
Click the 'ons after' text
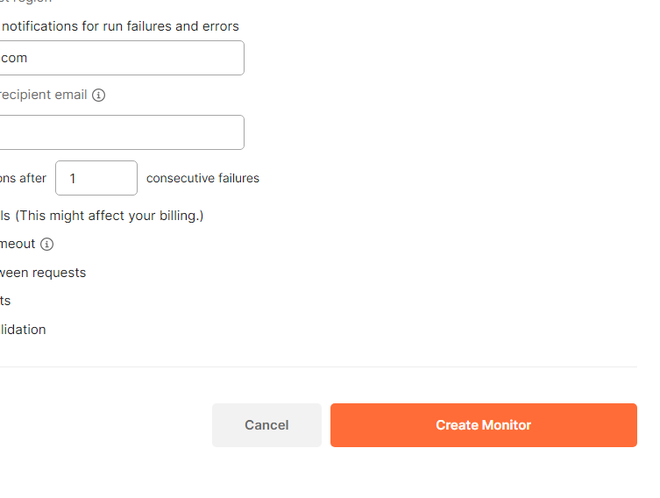22,178
